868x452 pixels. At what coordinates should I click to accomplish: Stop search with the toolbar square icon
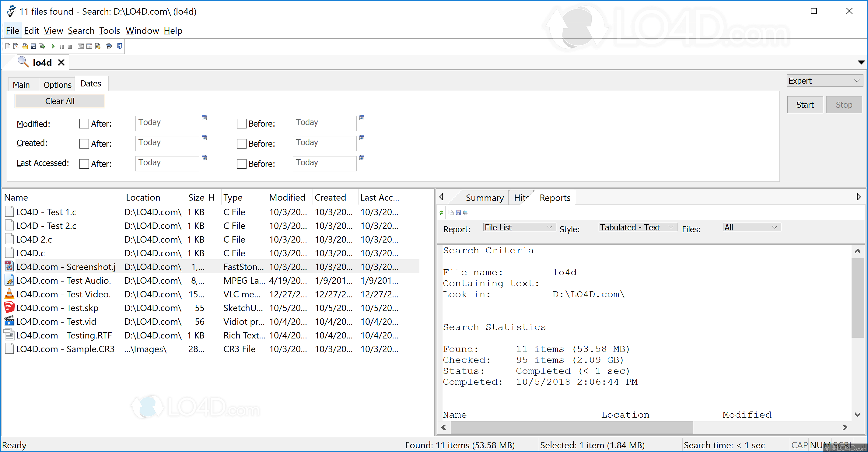(70, 47)
